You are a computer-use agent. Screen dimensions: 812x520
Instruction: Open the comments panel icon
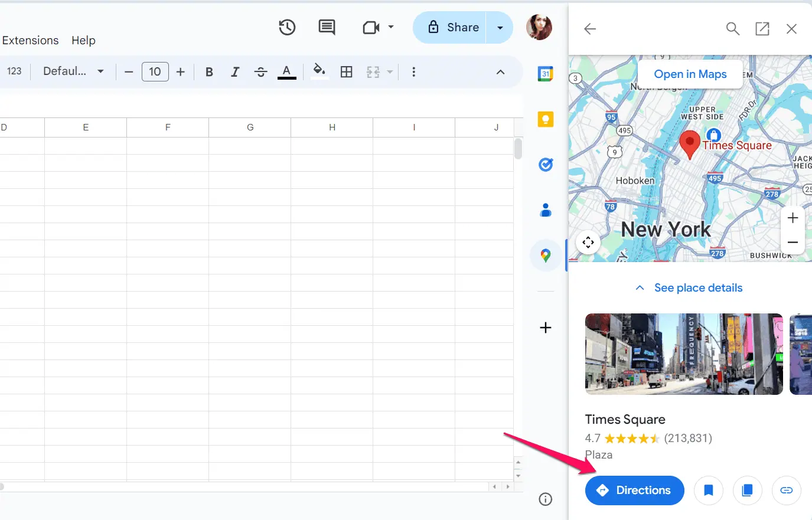click(327, 27)
